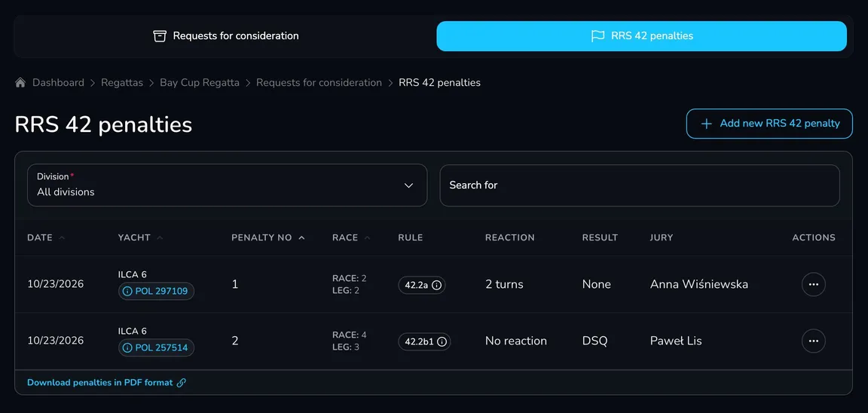Click Rule column header
Screen dimensions: 868x413
410,237
